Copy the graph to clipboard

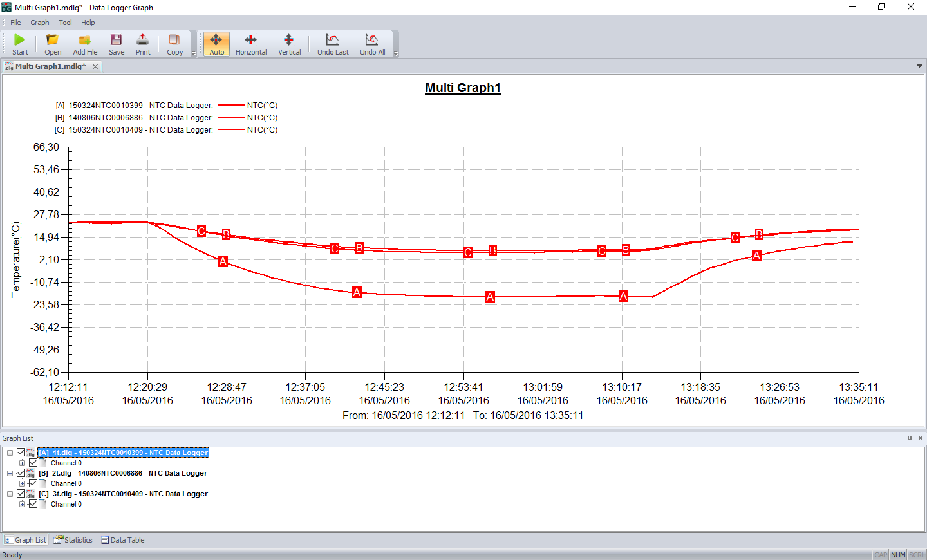174,44
